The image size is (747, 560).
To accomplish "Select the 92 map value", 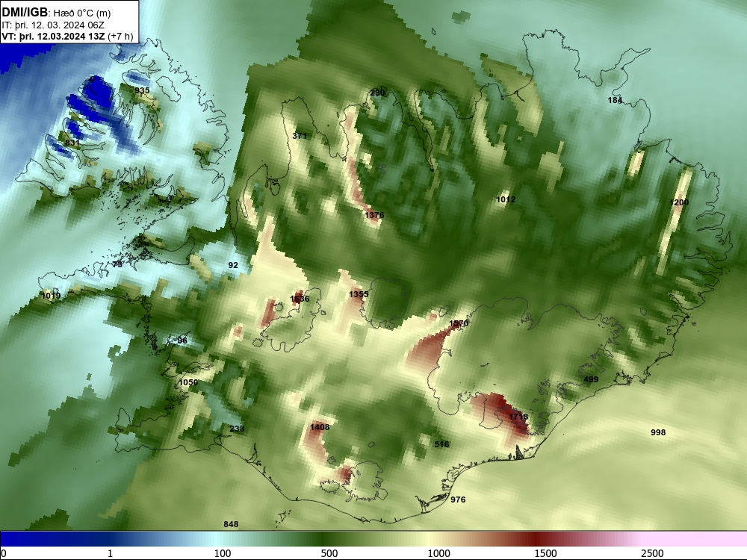I will click(233, 265).
